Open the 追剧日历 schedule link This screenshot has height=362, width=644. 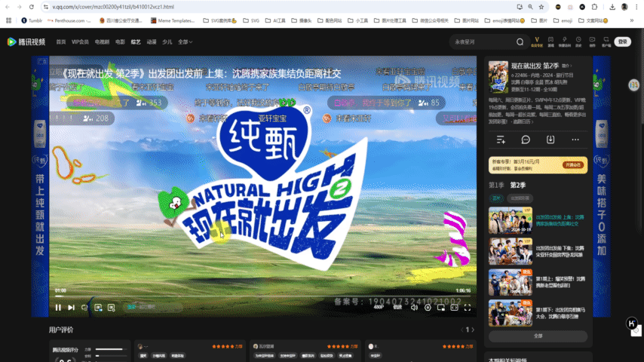click(x=523, y=121)
